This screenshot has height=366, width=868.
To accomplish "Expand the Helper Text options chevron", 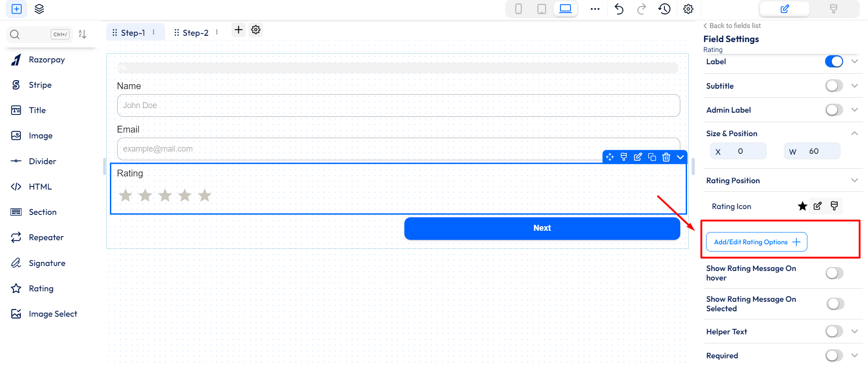I will tap(854, 332).
